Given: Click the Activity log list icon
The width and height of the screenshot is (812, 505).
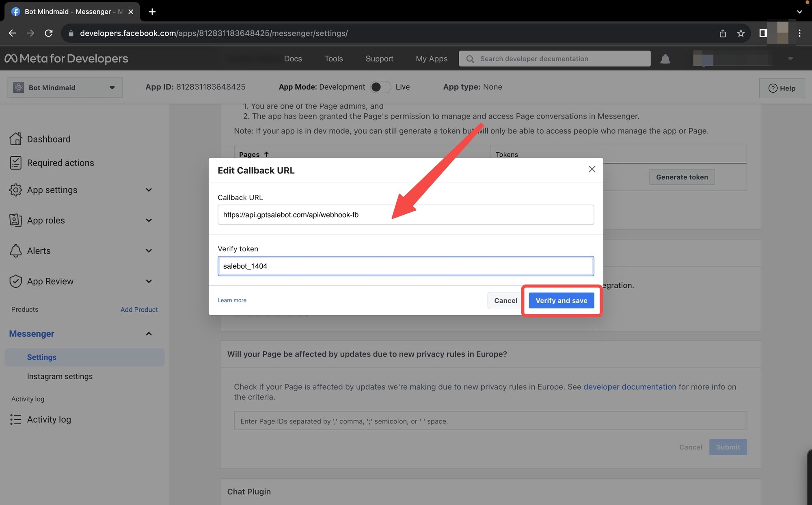Looking at the screenshot, I should tap(15, 419).
